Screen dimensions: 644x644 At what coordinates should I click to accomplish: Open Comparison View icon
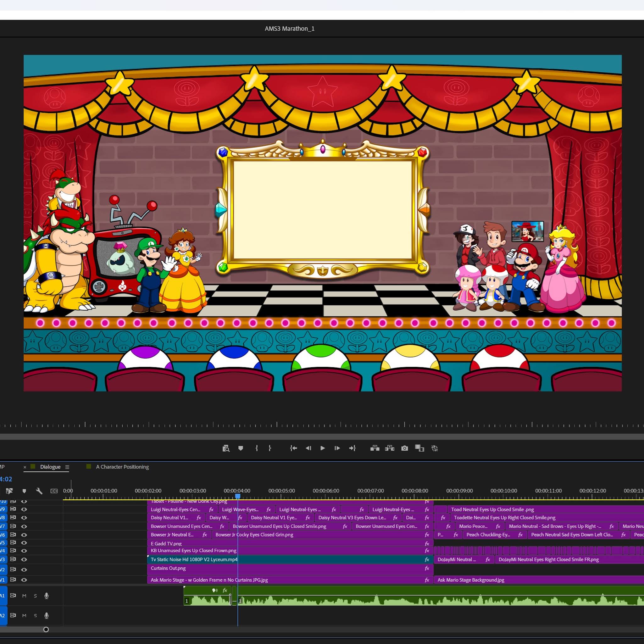[x=419, y=448]
